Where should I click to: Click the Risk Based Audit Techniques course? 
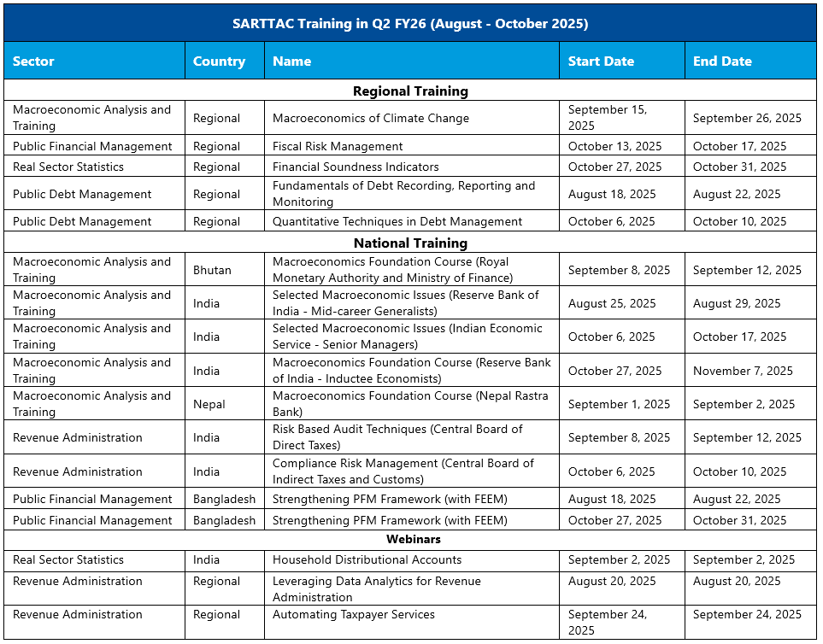397,437
